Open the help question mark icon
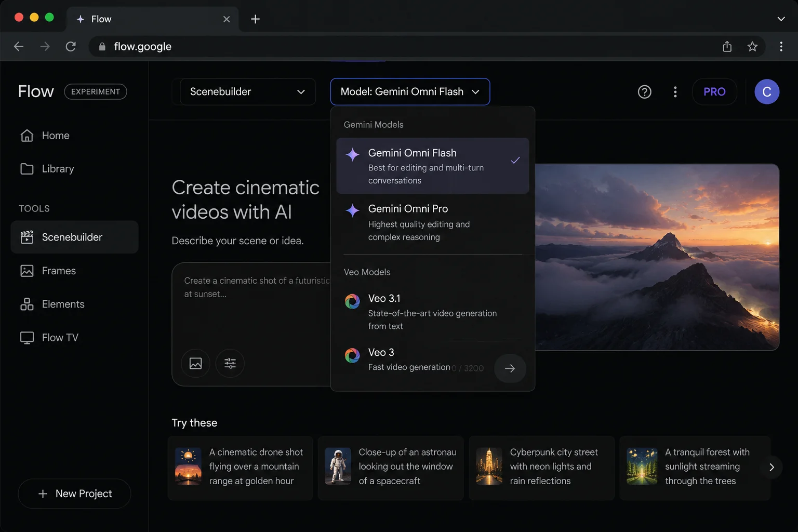Viewport: 798px width, 532px height. pos(644,92)
